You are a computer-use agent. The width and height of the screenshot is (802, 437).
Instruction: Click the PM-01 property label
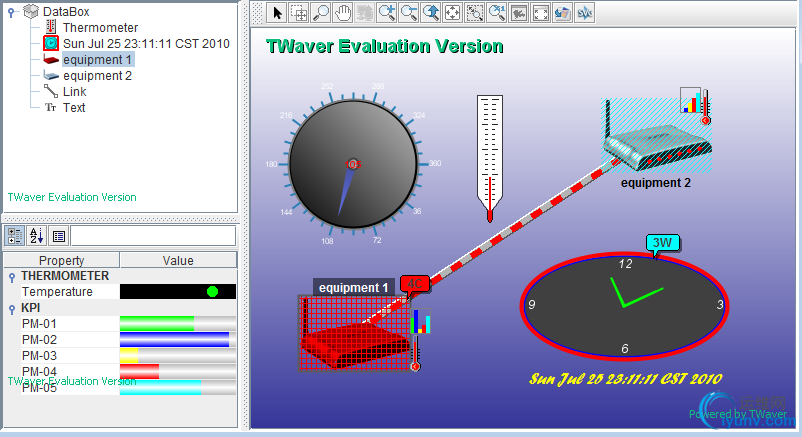tap(39, 324)
